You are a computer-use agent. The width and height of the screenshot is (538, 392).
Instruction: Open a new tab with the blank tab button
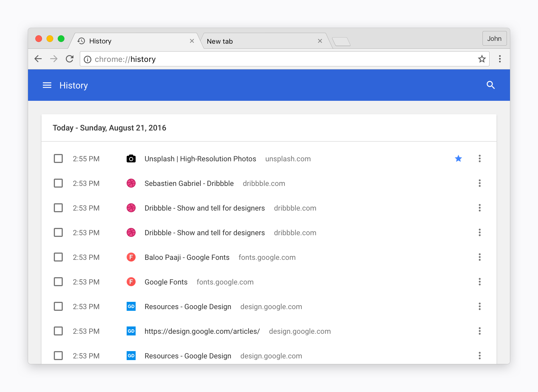tap(341, 42)
